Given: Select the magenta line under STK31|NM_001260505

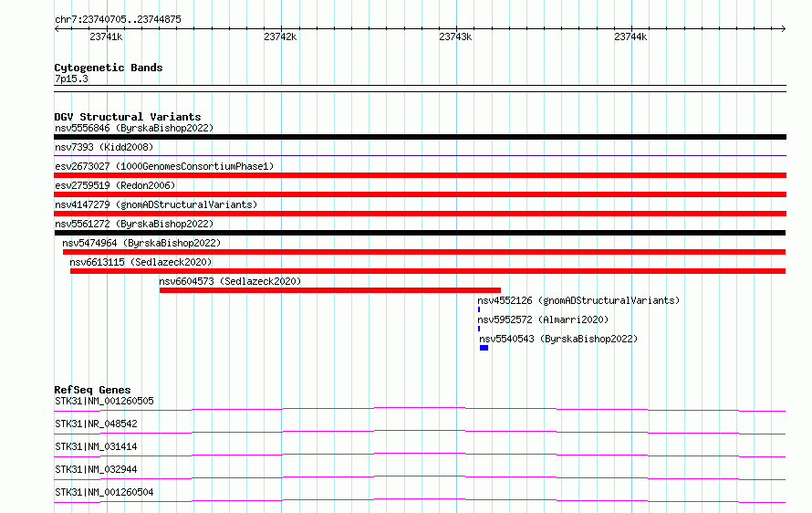Looking at the screenshot, I should pyautogui.click(x=420, y=409).
